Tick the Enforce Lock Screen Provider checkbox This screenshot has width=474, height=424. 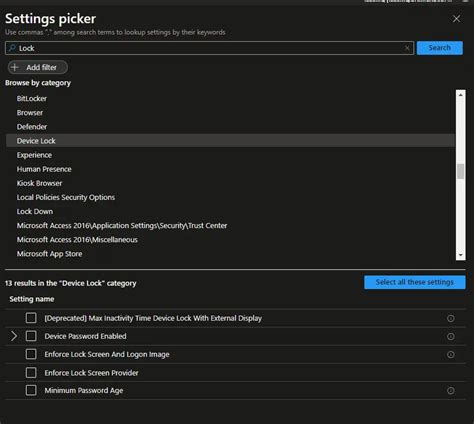tap(31, 372)
